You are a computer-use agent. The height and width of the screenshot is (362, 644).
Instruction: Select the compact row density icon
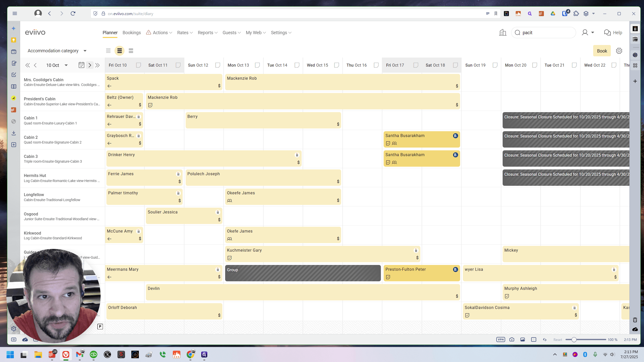[108, 51]
